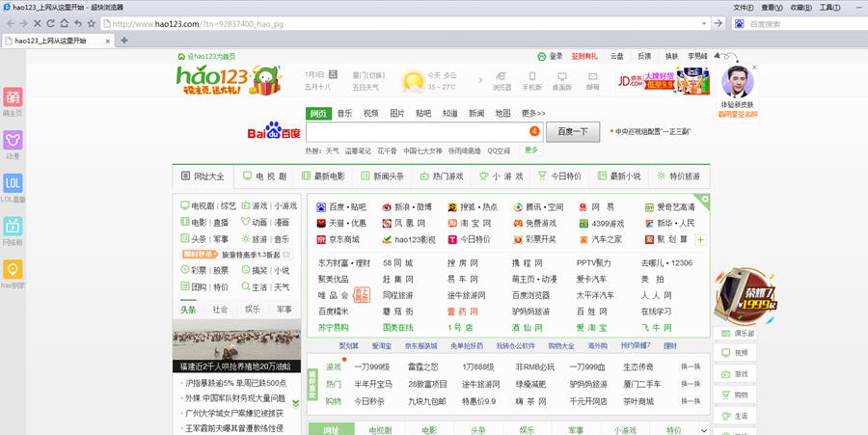
Task: Open the 萌主页 sidebar icon
Action: pyautogui.click(x=13, y=96)
